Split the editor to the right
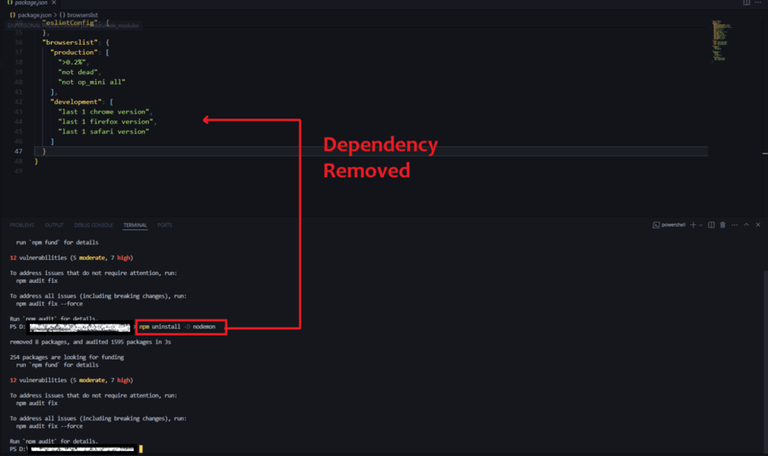768x456 pixels. [746, 3]
